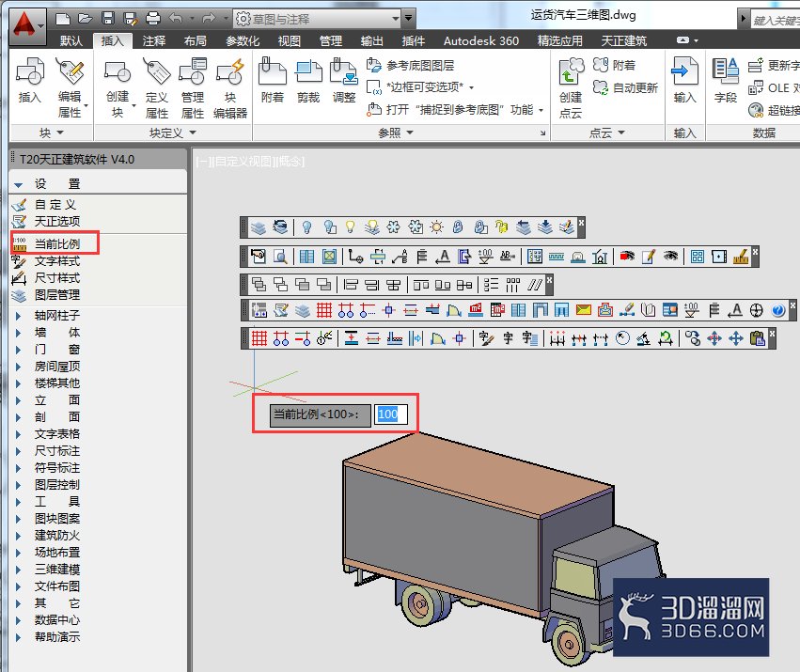Click the 文字样式 entry in left panel
The height and width of the screenshot is (672, 800).
coord(56,260)
